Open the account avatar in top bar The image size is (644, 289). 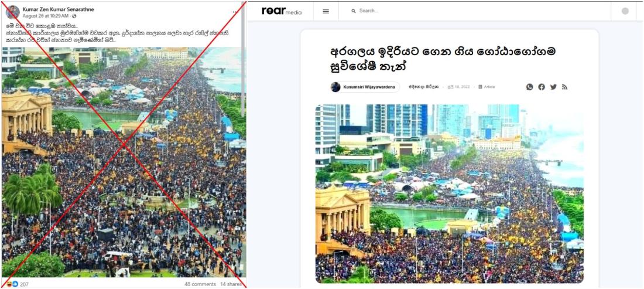(x=625, y=11)
